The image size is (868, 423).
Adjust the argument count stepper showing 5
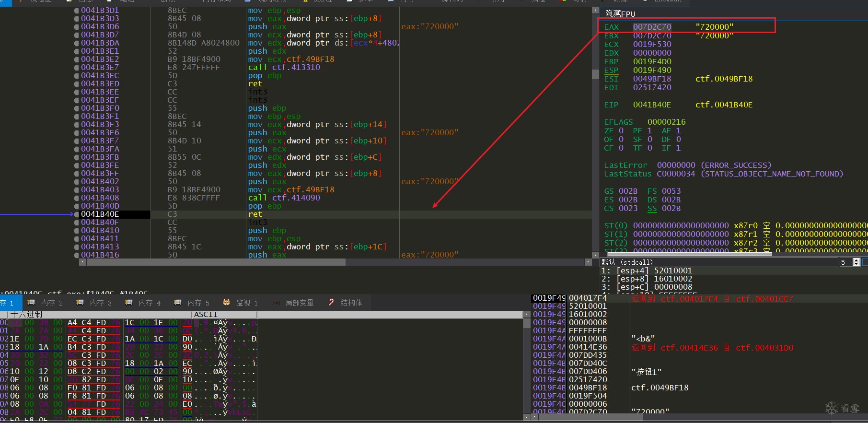[856, 262]
